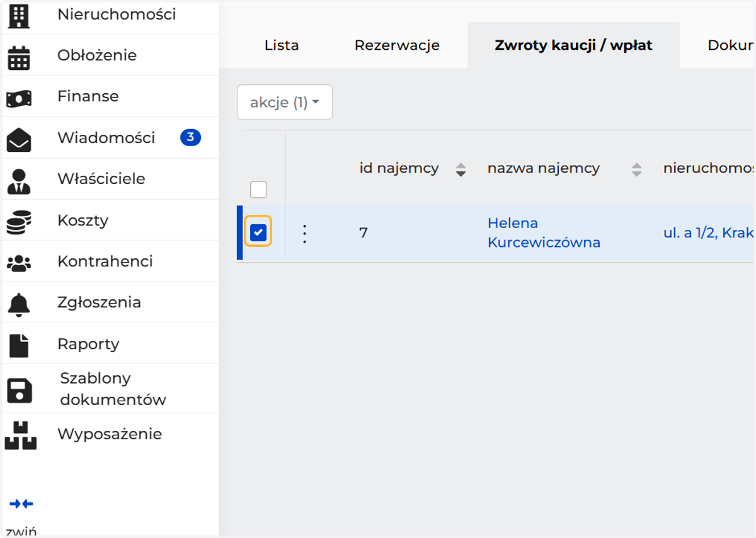Viewport: 756px width, 538px height.
Task: Click the Finanse banknote icon
Action: [19, 99]
